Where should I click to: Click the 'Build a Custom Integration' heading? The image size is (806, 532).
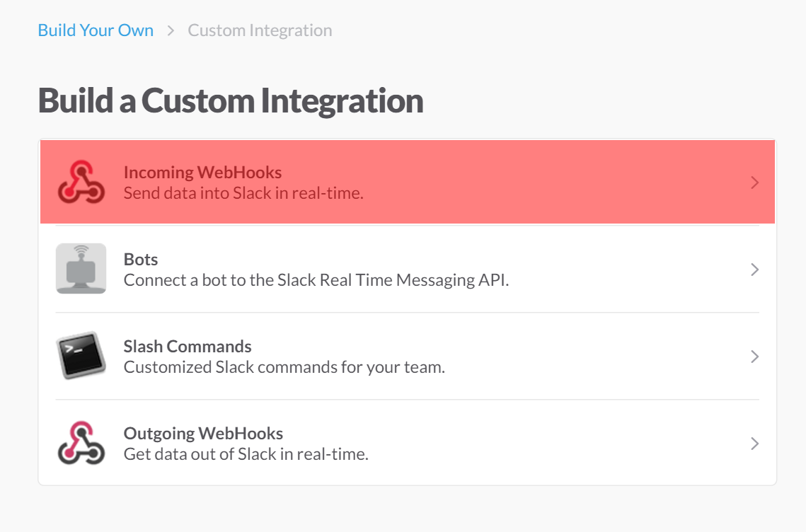pyautogui.click(x=231, y=100)
